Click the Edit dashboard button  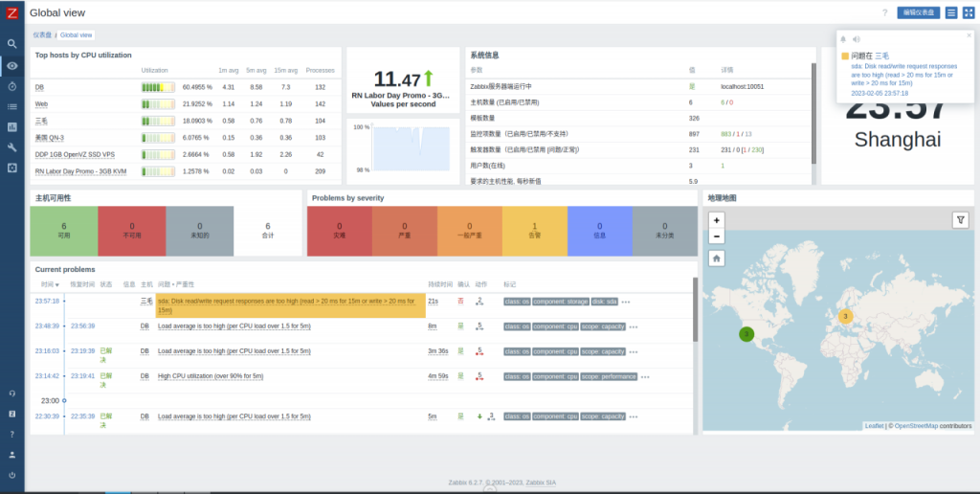pos(918,12)
